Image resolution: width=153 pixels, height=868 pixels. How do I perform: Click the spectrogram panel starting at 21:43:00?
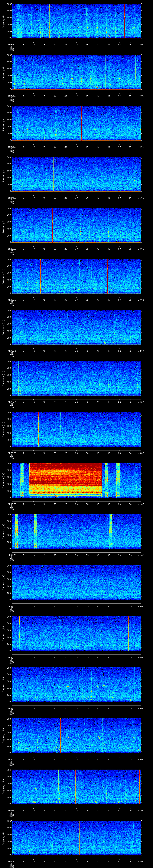coord(76,633)
